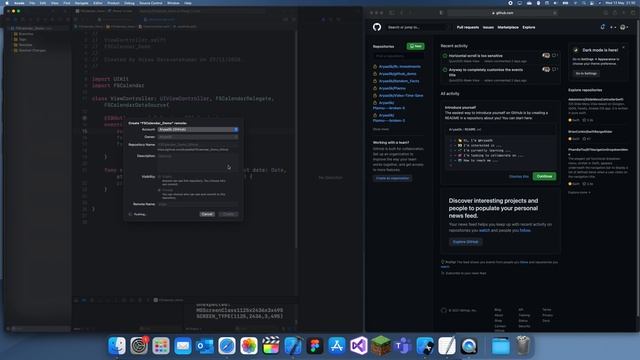Click the Description text area in the dialog

coord(198,163)
